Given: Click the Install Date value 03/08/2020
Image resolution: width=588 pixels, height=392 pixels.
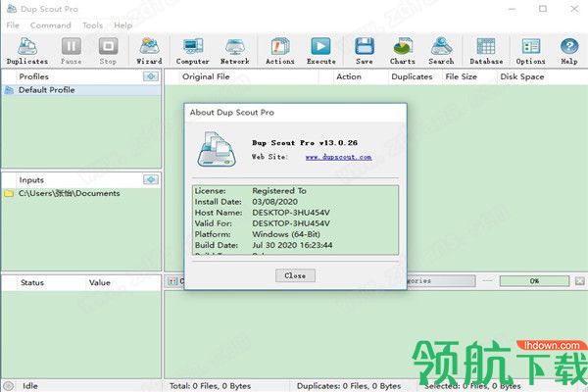Looking at the screenshot, I should coord(274,202).
